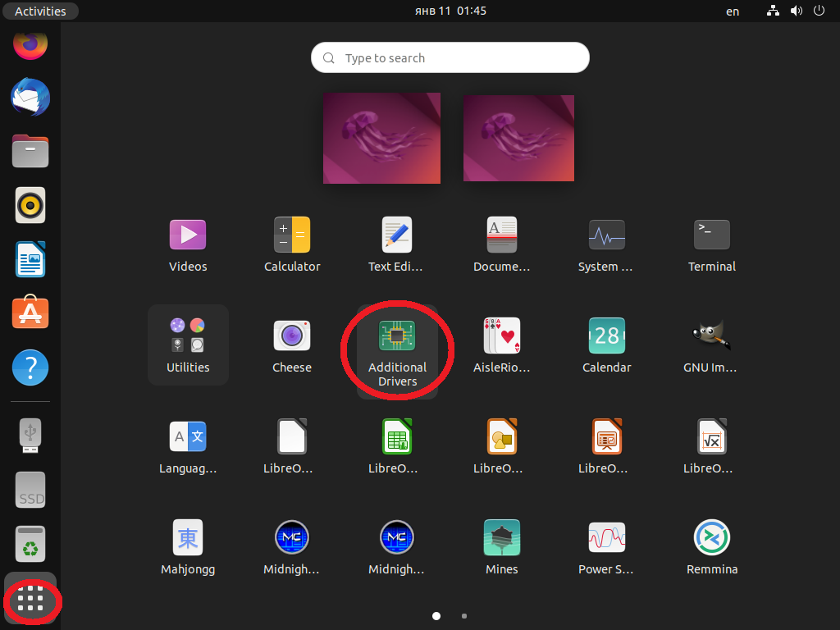Open Help from the dock
The width and height of the screenshot is (840, 630).
coord(30,367)
